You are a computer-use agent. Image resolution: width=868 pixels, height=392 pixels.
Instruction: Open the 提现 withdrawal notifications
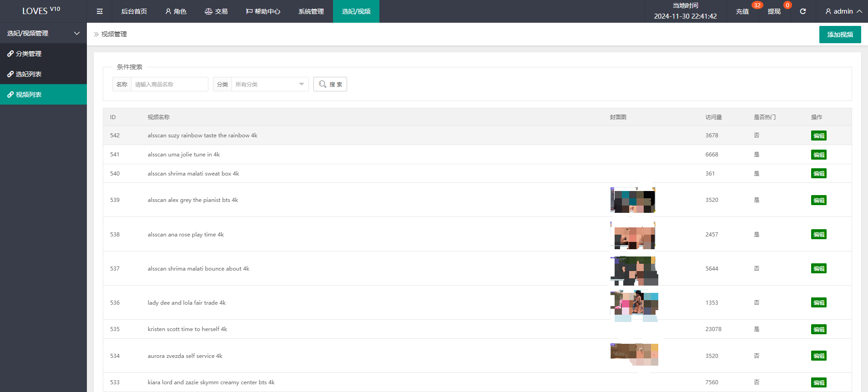[x=774, y=11]
